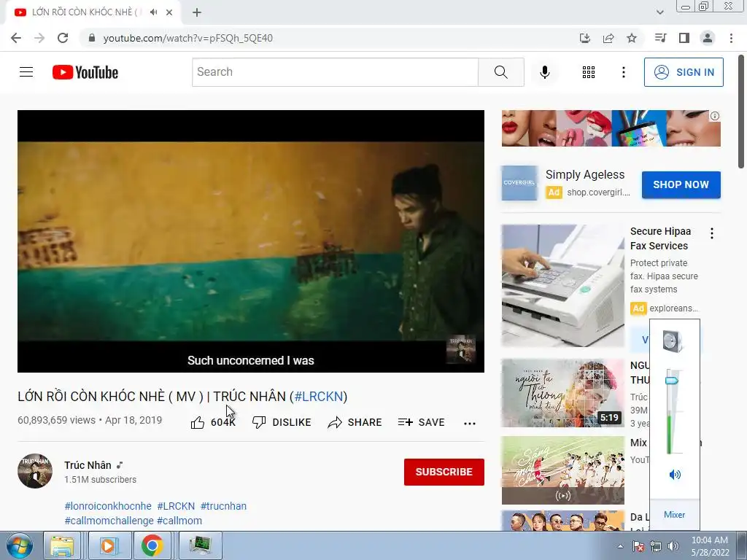Screen dimensions: 747x560
Task: Click the tray volume speaker icon
Action: [x=673, y=546]
